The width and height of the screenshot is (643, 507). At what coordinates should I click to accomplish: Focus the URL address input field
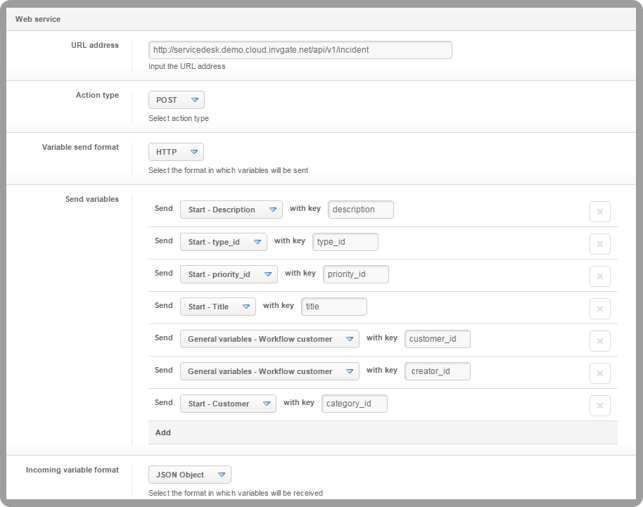pyautogui.click(x=300, y=50)
